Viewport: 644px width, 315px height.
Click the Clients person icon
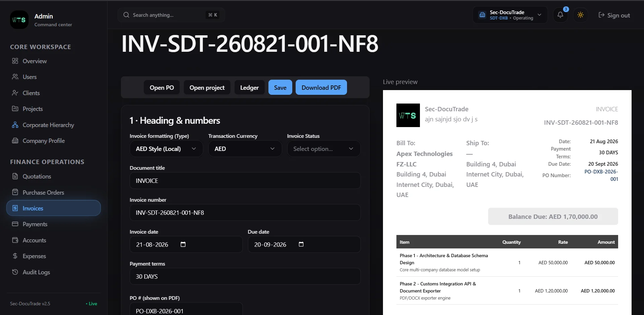click(x=15, y=93)
